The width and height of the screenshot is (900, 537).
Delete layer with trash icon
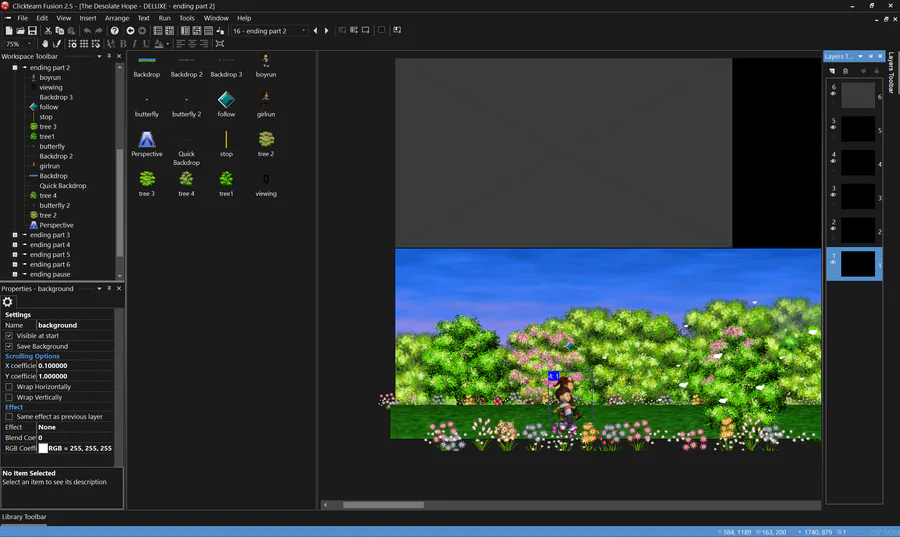click(x=845, y=71)
